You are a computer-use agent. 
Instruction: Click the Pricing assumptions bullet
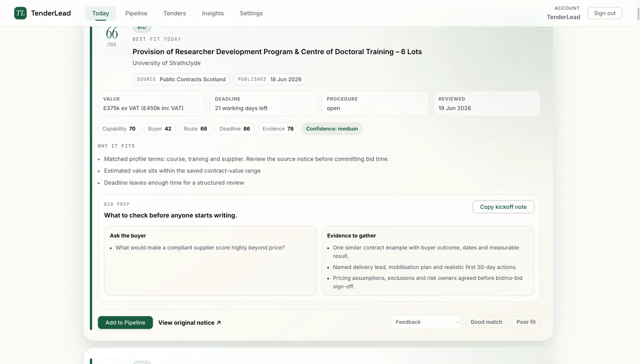428,282
